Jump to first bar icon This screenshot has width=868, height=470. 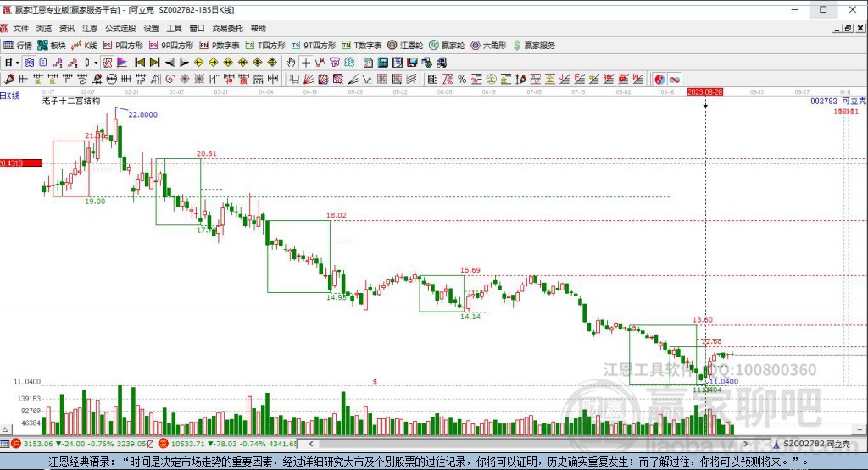140,63
